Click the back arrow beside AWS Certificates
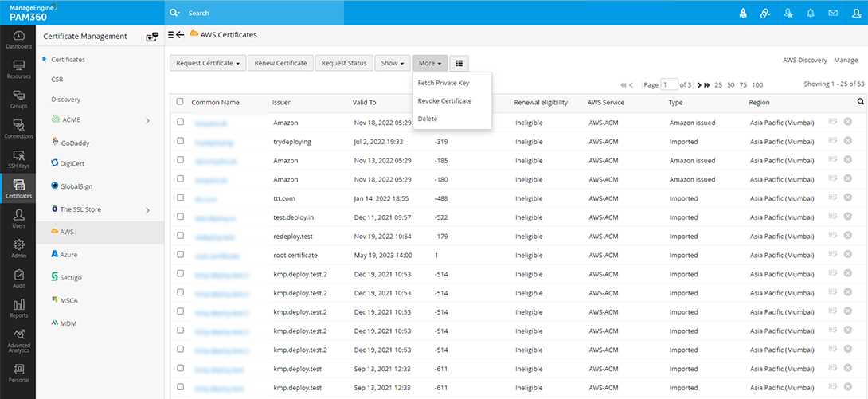The image size is (868, 399). tap(181, 35)
